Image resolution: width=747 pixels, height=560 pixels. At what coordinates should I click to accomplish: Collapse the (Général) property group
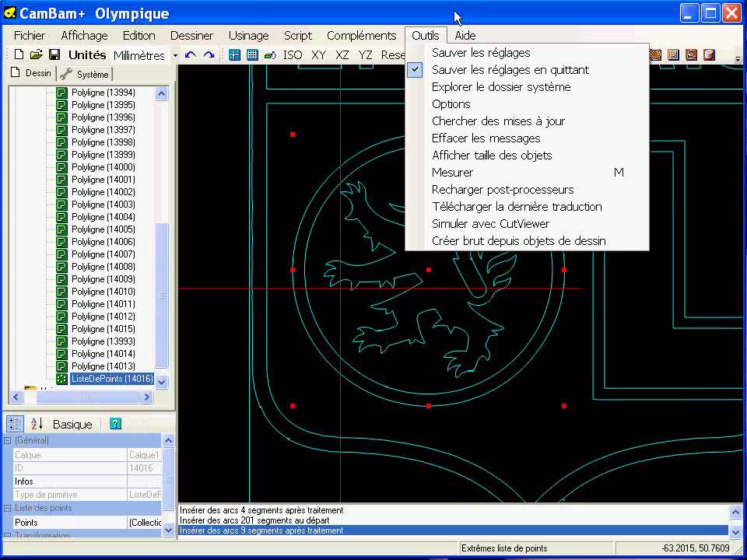click(7, 440)
